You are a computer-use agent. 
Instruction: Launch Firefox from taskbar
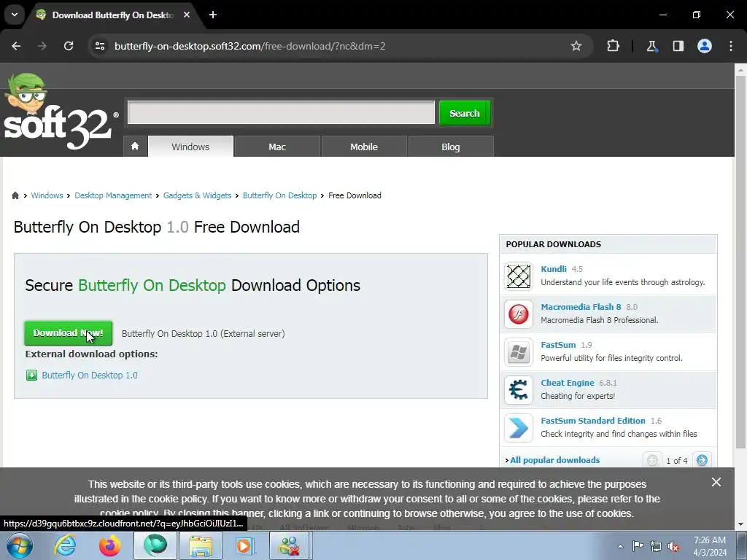point(109,545)
